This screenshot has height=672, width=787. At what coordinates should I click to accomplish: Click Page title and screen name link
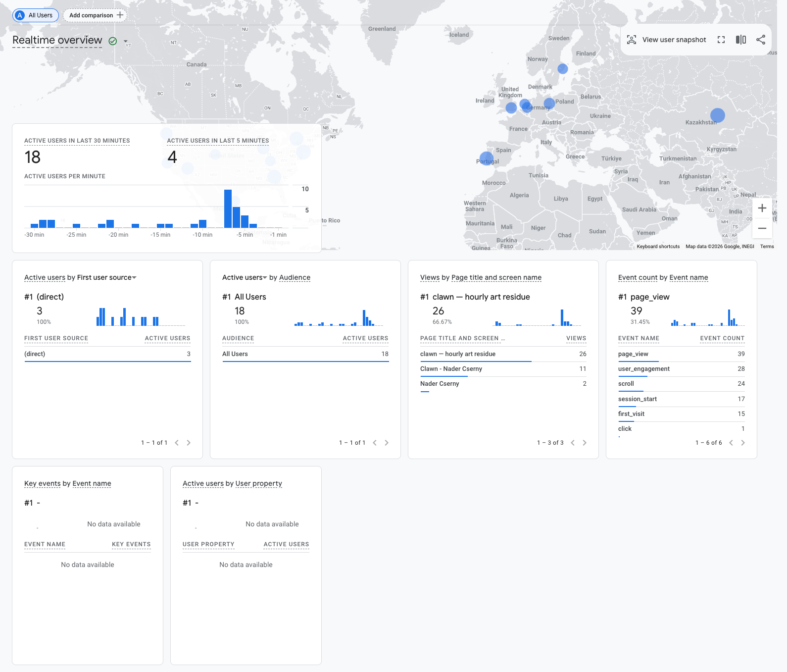coord(496,277)
